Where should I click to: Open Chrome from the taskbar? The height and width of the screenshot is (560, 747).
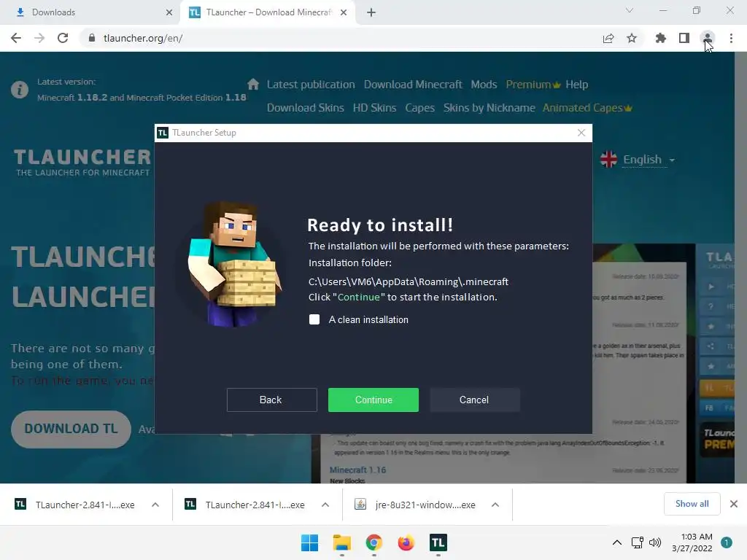(x=374, y=542)
